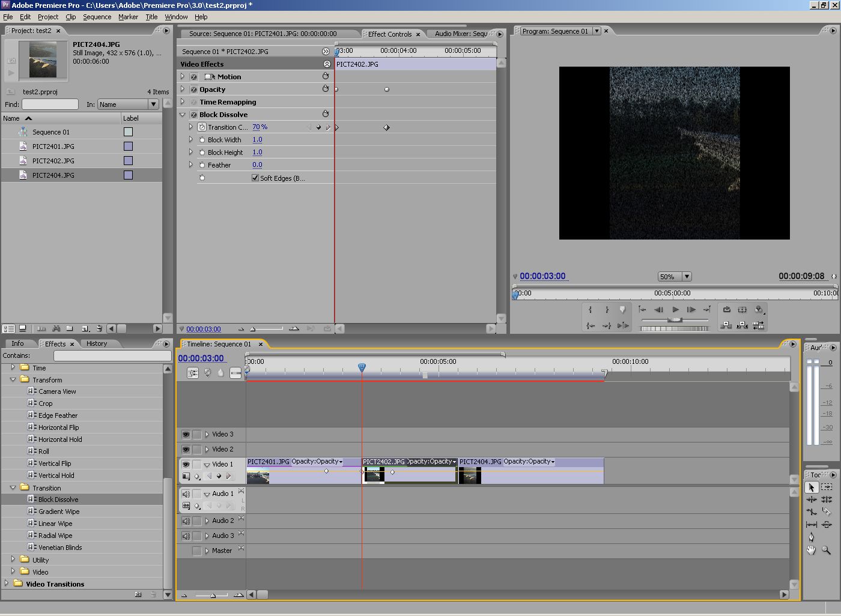Toggle Safe Margins in Program monitor
This screenshot has height=616, width=841.
coord(742,310)
